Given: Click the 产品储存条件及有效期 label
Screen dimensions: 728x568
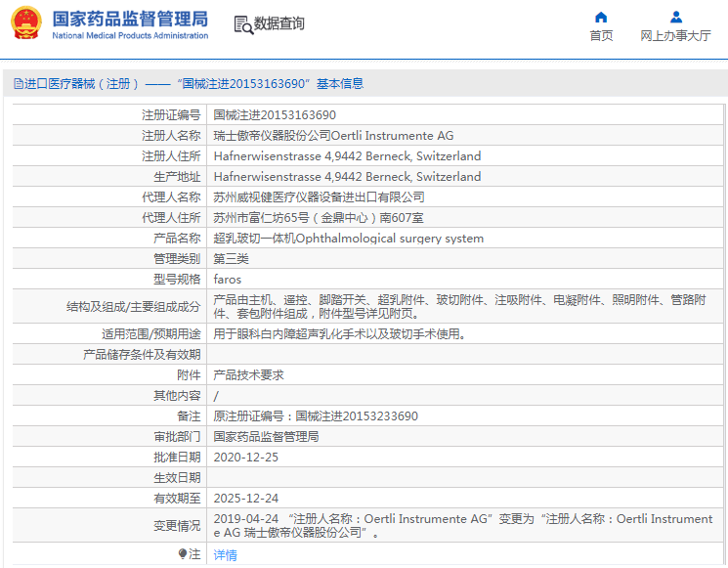Looking at the screenshot, I should [142, 355].
